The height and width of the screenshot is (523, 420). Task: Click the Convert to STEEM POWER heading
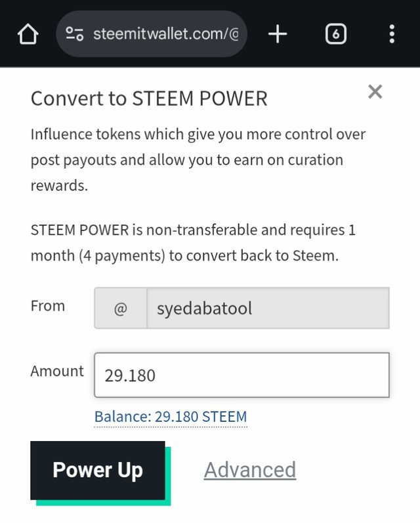[149, 98]
